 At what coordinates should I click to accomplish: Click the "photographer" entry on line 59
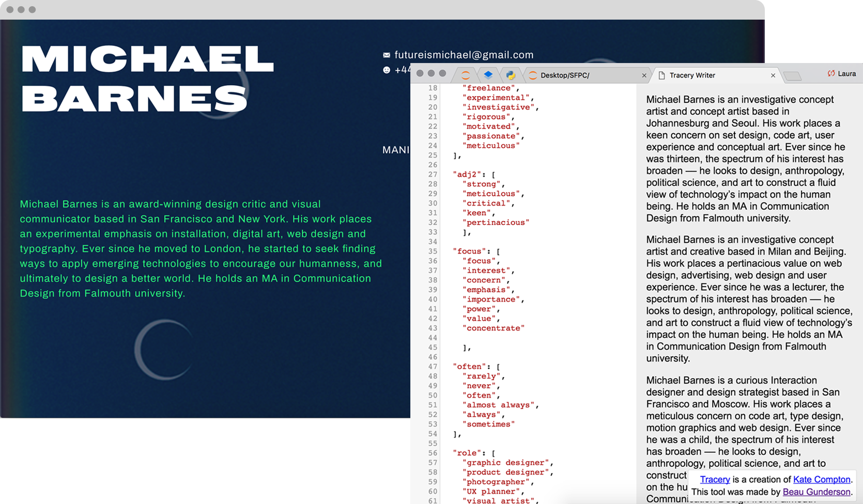coord(496,482)
